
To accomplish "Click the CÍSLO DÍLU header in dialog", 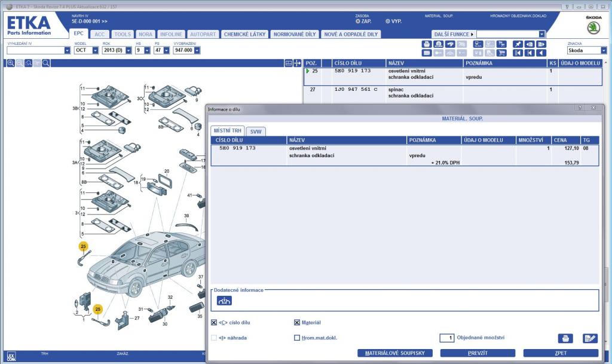I will pos(249,140).
